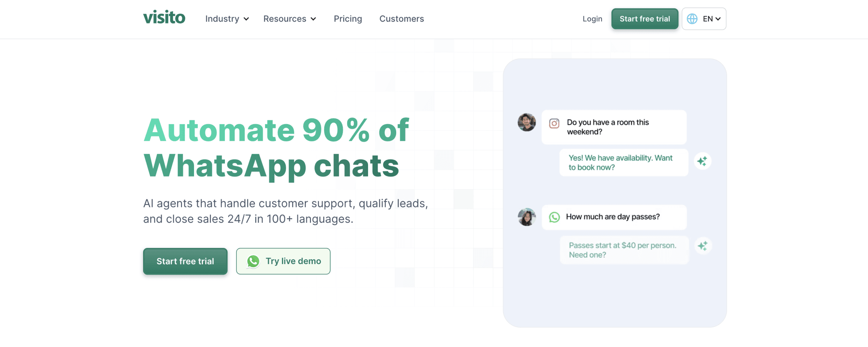Expand the Resources dropdown menu
868x347 pixels.
[x=289, y=19]
